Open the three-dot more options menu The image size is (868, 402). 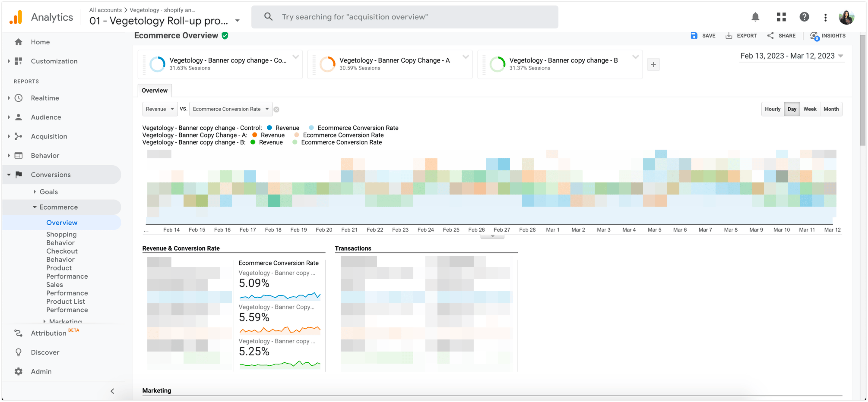click(x=825, y=17)
